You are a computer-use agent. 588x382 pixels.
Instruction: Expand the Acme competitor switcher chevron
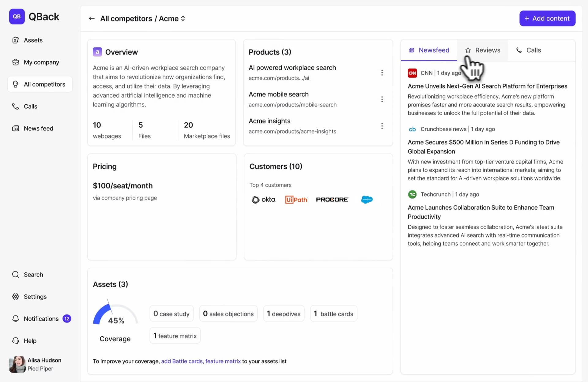tap(183, 18)
